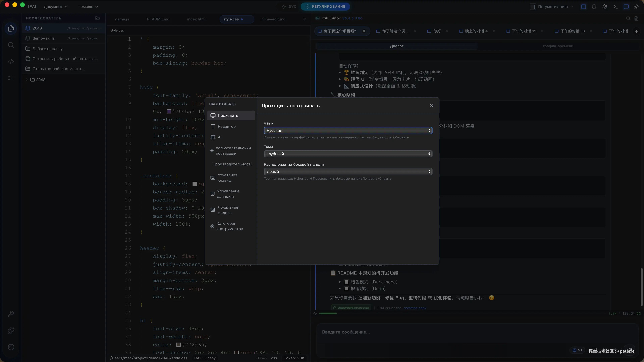Viewport: 644px width, 362px height.
Task: Select the Редактор settings section
Action: click(x=227, y=126)
